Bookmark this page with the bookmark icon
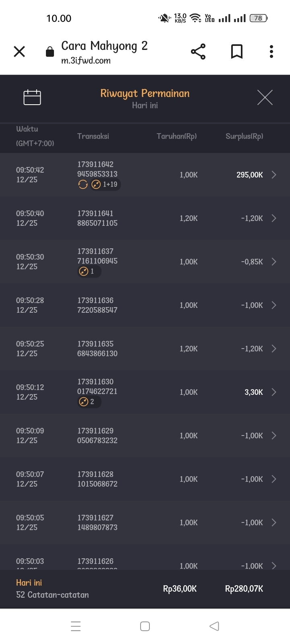 [x=236, y=52]
